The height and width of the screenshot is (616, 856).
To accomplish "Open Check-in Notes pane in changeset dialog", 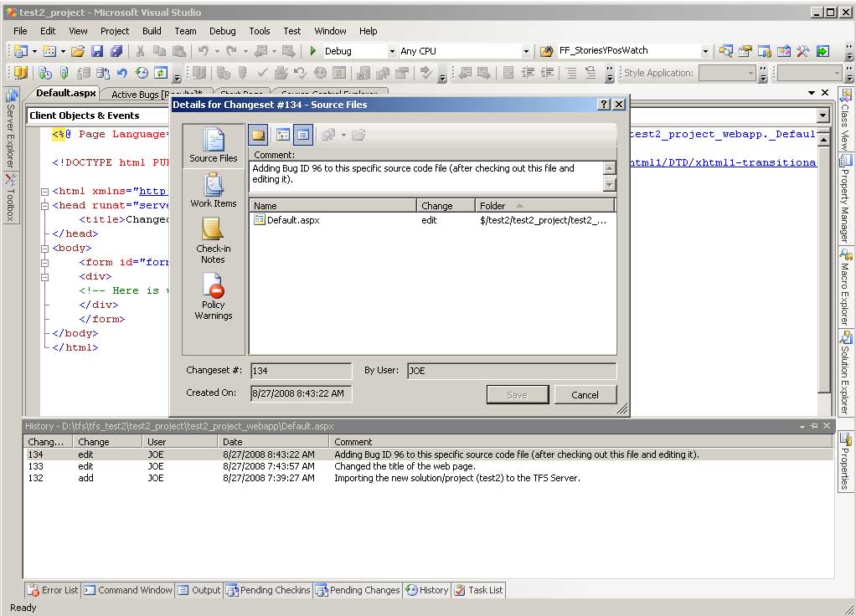I will point(214,240).
